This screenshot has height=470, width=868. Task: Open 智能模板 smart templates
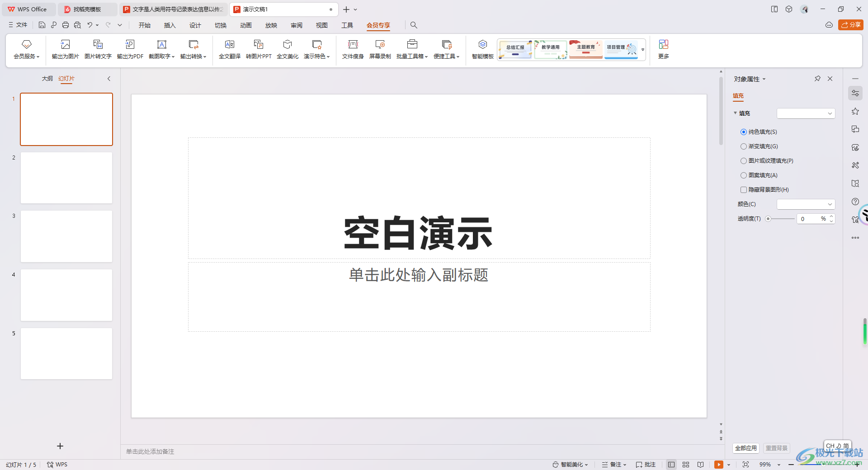pyautogui.click(x=482, y=49)
